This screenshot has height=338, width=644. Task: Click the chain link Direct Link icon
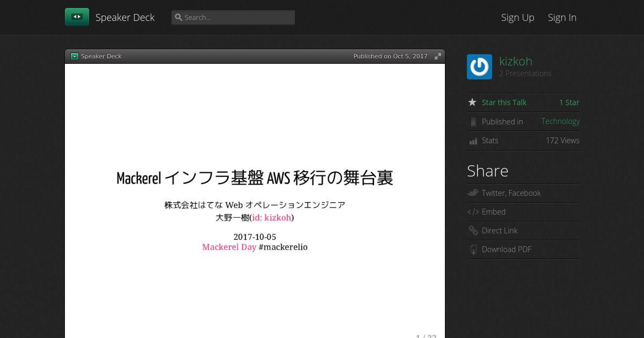click(x=473, y=231)
